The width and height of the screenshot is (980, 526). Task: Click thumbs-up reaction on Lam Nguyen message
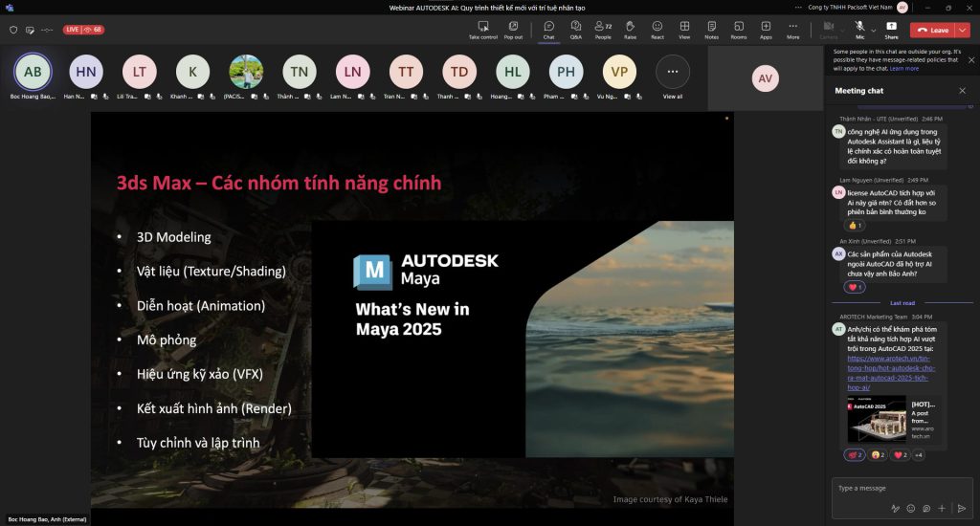(855, 226)
